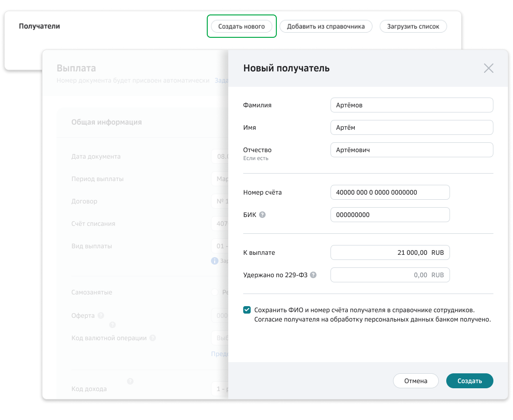Viewport: 513px width, 420px height.
Task: Expand the Код дохода dropdown
Action: (x=219, y=388)
